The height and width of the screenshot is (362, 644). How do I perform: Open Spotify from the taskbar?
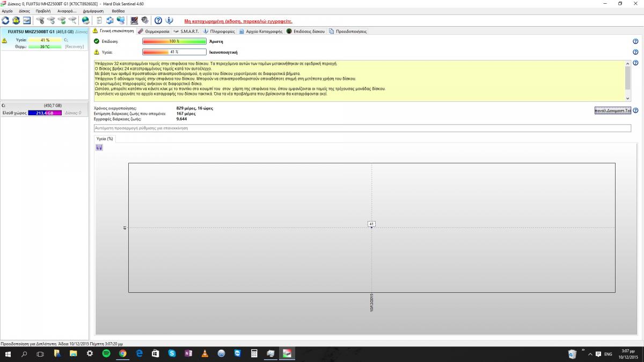click(x=106, y=354)
